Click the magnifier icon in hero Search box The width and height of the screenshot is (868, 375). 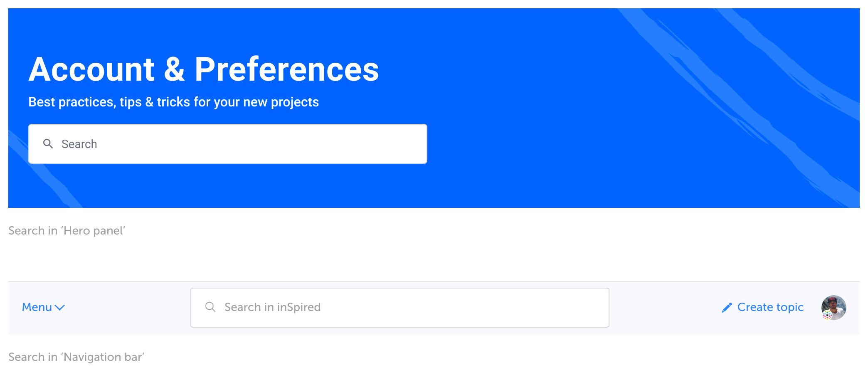tap(48, 144)
